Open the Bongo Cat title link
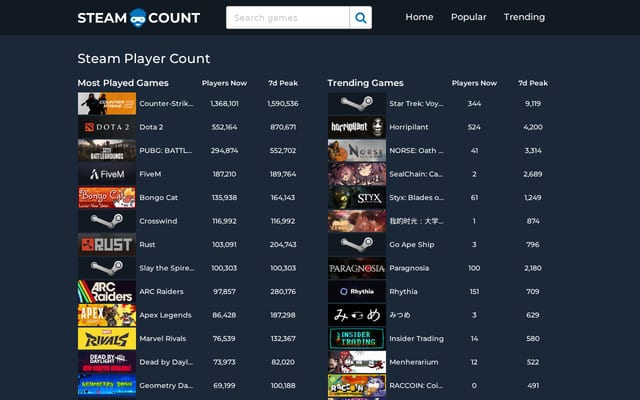Screen dimensions: 640x400 pos(158,198)
